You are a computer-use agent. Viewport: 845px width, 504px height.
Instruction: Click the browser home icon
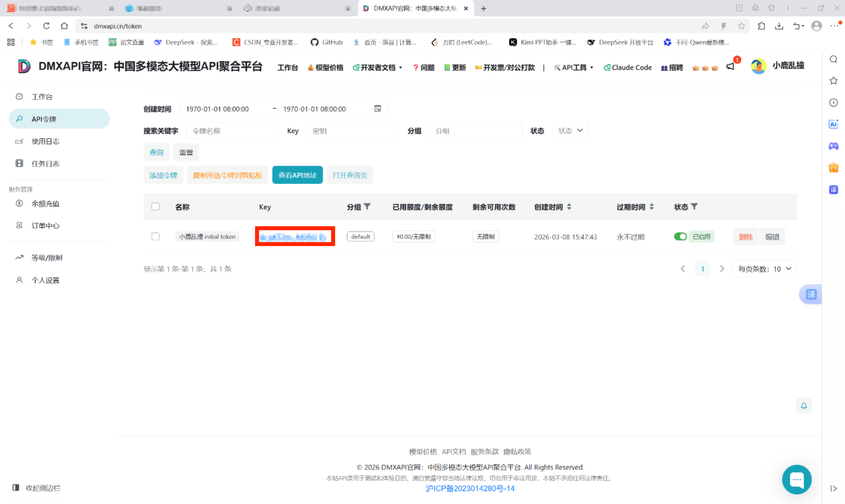64,26
